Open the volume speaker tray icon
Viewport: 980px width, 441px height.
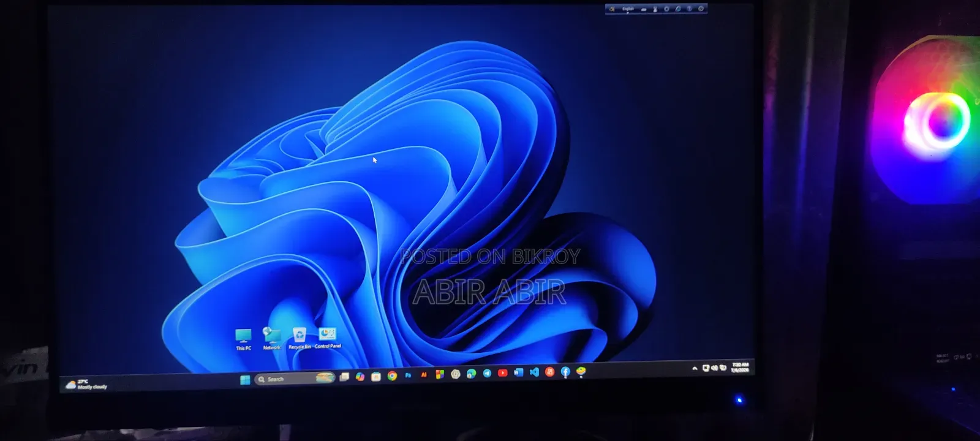coord(714,367)
